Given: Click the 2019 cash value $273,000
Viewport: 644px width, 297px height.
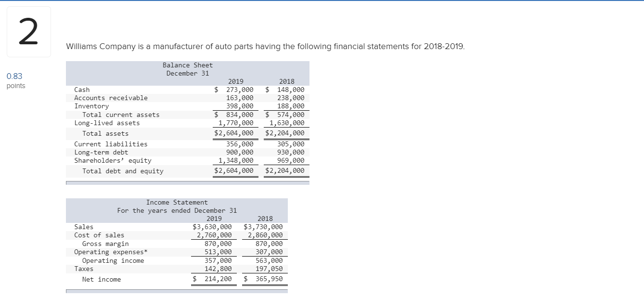Looking at the screenshot, I should (x=234, y=90).
